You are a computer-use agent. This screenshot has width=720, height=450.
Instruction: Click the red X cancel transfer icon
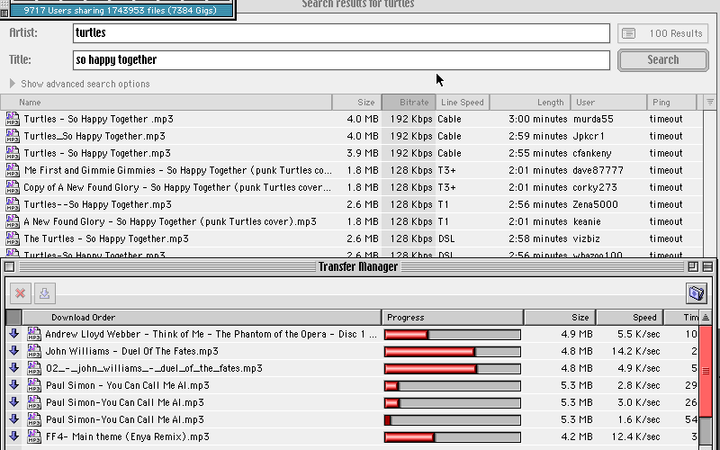19,293
